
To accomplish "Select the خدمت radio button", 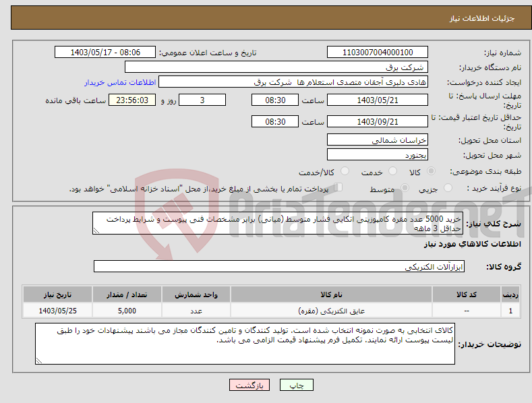I will (x=393, y=171).
